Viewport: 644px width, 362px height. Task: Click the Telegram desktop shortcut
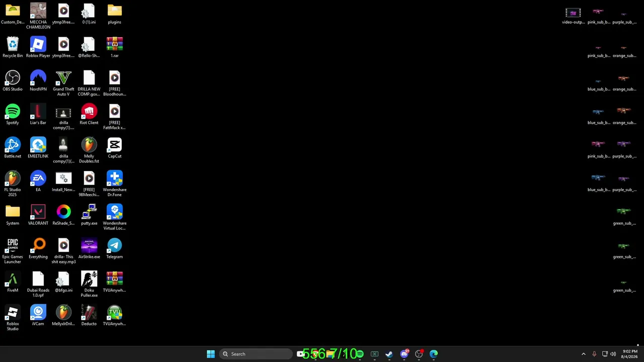[x=115, y=248]
